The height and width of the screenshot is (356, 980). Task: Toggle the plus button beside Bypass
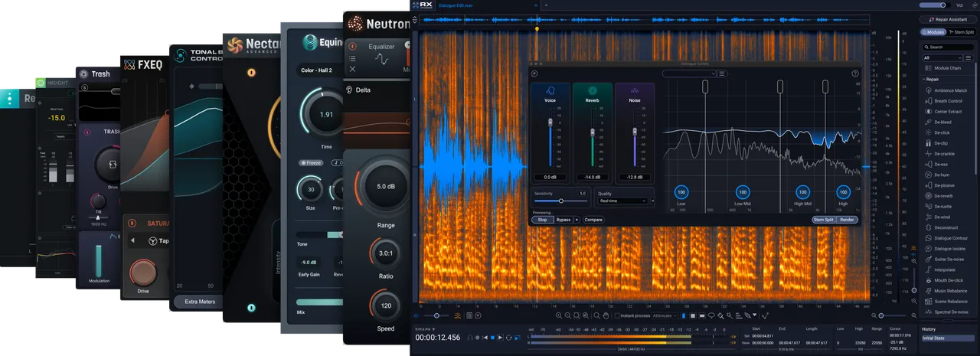pyautogui.click(x=577, y=220)
